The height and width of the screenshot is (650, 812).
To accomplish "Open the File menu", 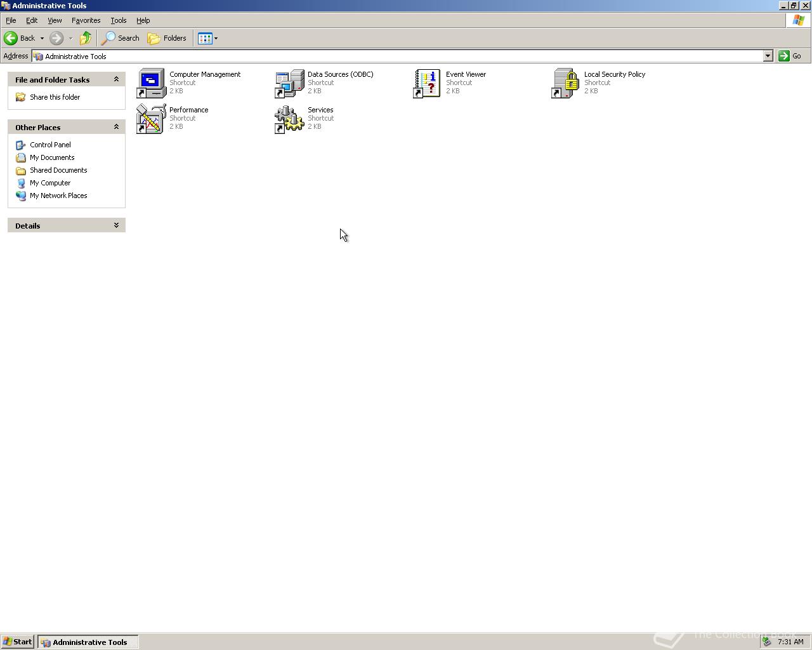I will 11,20.
